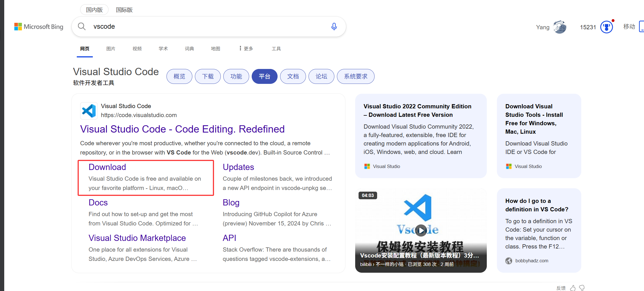Select the 论坛 chip
The width and height of the screenshot is (644, 291).
[x=321, y=76]
